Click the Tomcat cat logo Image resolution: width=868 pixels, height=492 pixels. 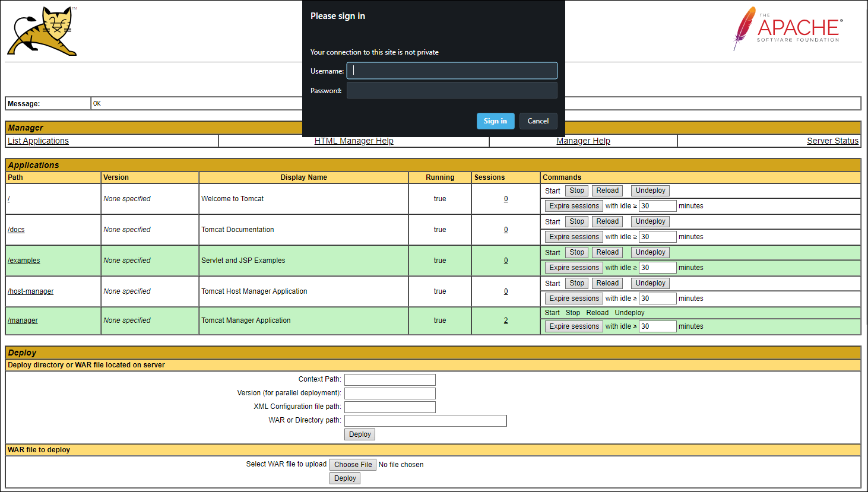42,31
